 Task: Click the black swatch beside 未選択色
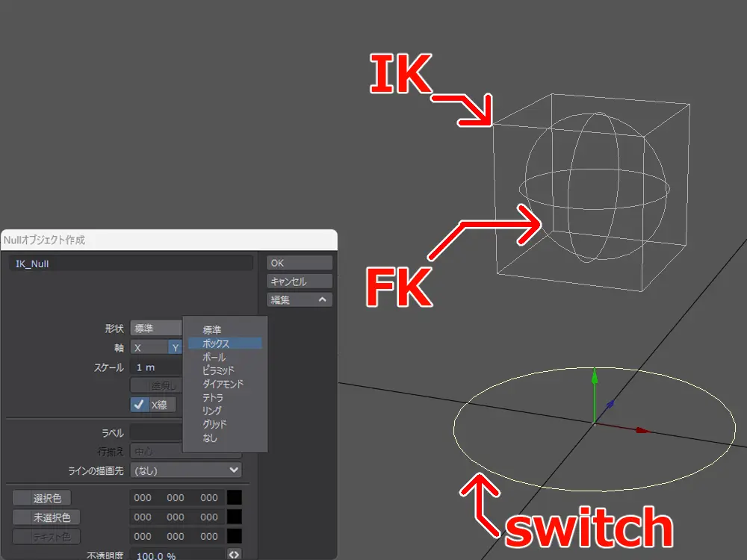(235, 517)
